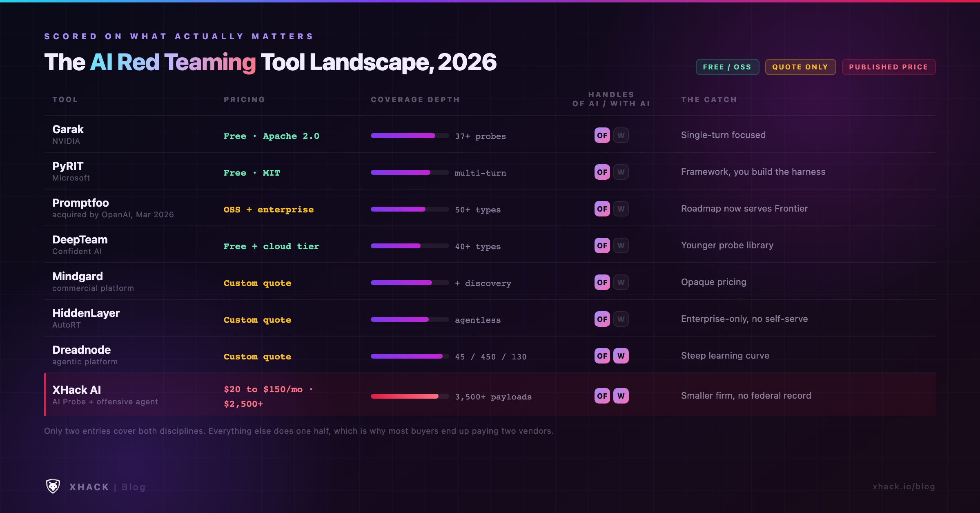Screen dimensions: 980x513
Task: Click Mindgard's 'Custom quote' pricing
Action: pos(258,283)
